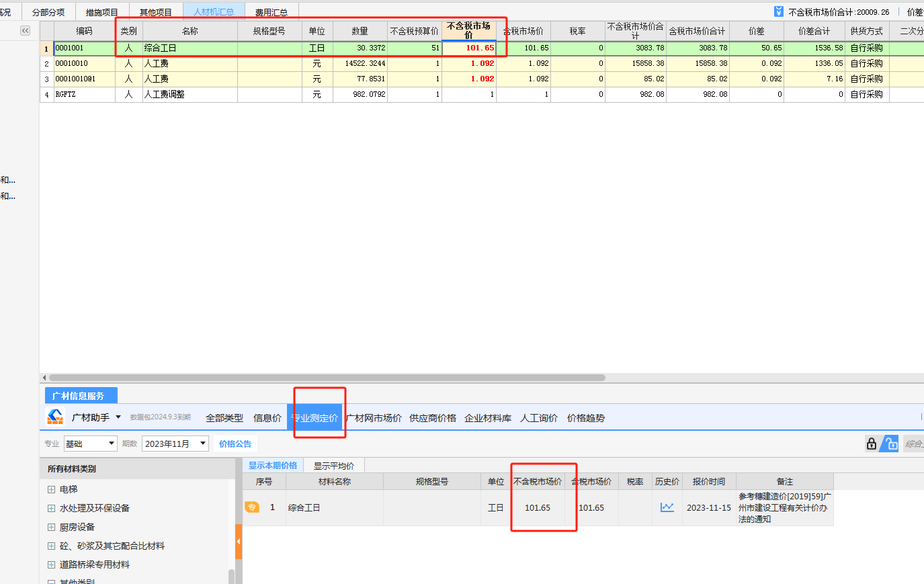Expand the 水处理及环保设备 category
924x584 pixels.
coord(51,508)
